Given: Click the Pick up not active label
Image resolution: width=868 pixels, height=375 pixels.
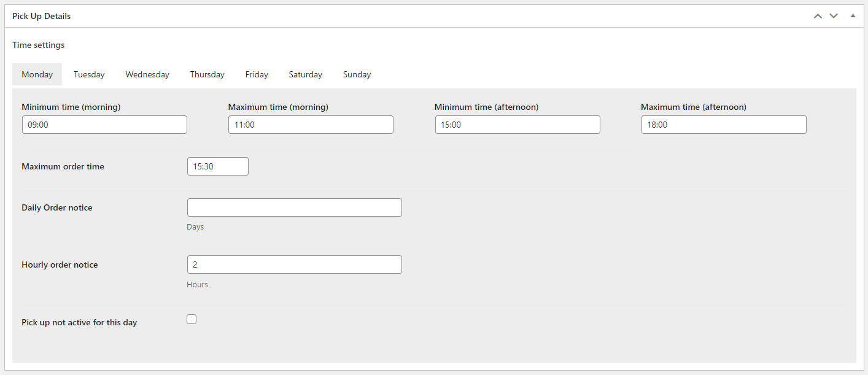Looking at the screenshot, I should [x=79, y=322].
